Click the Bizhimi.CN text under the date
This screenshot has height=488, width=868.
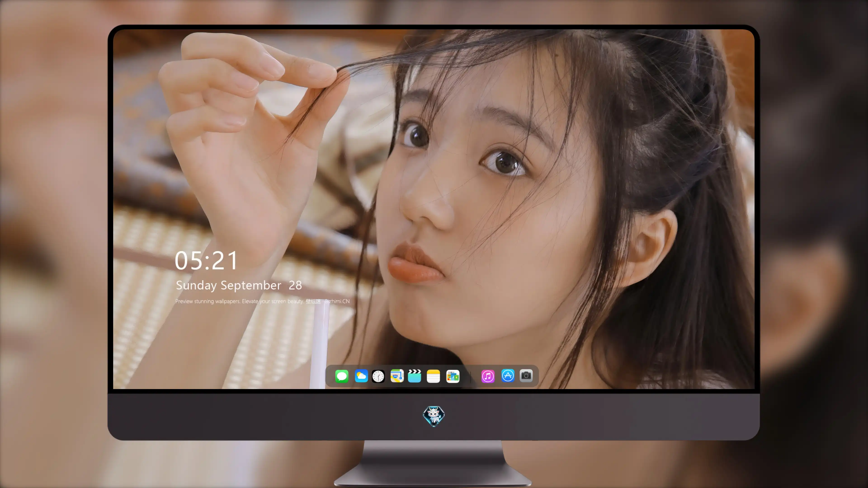coord(337,301)
